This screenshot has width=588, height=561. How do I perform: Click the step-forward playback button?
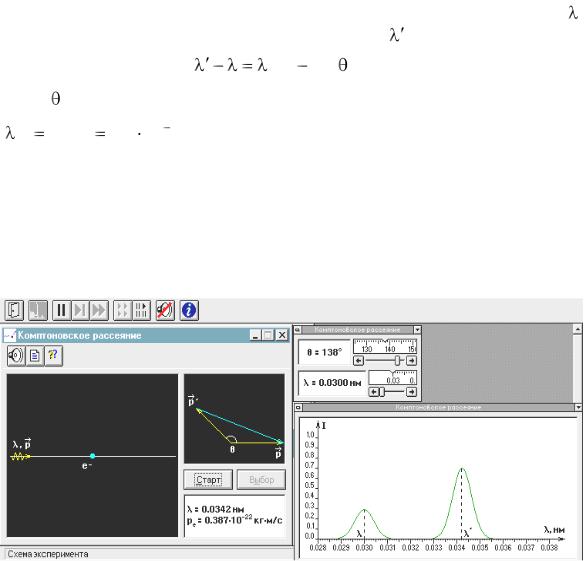point(80,310)
